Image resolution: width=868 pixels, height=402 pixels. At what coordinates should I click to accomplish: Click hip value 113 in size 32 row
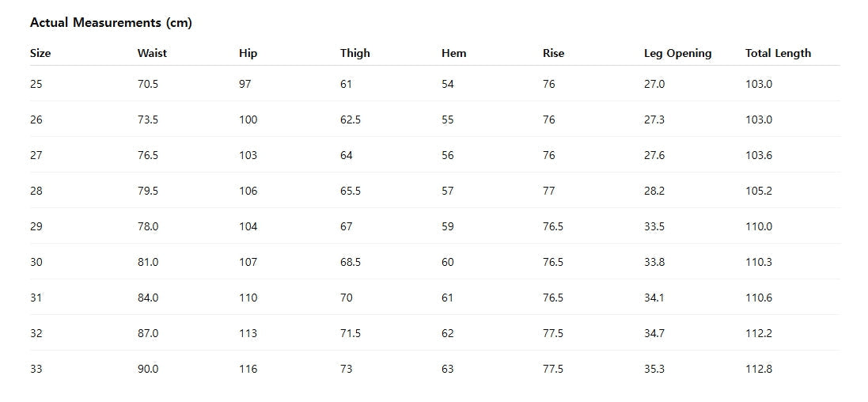point(248,333)
